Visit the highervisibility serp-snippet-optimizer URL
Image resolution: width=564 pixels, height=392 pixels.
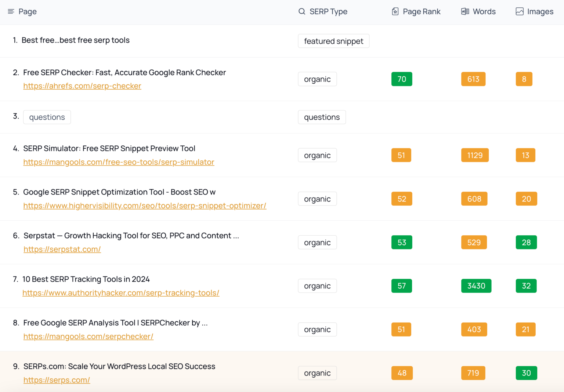(x=145, y=206)
